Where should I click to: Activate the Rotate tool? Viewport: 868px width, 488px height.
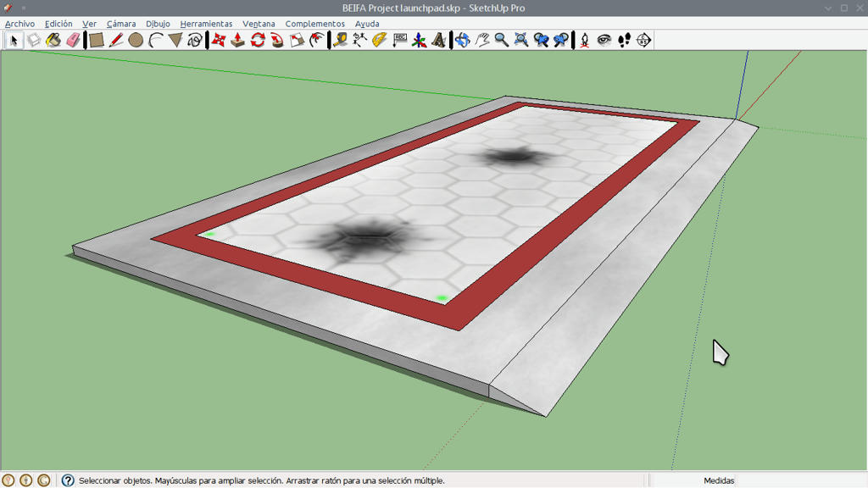pos(258,40)
